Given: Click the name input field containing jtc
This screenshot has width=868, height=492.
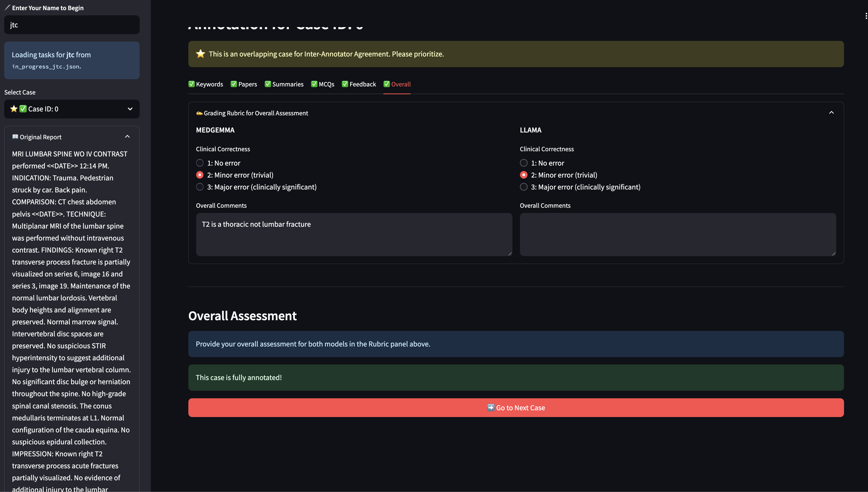Looking at the screenshot, I should 72,25.
